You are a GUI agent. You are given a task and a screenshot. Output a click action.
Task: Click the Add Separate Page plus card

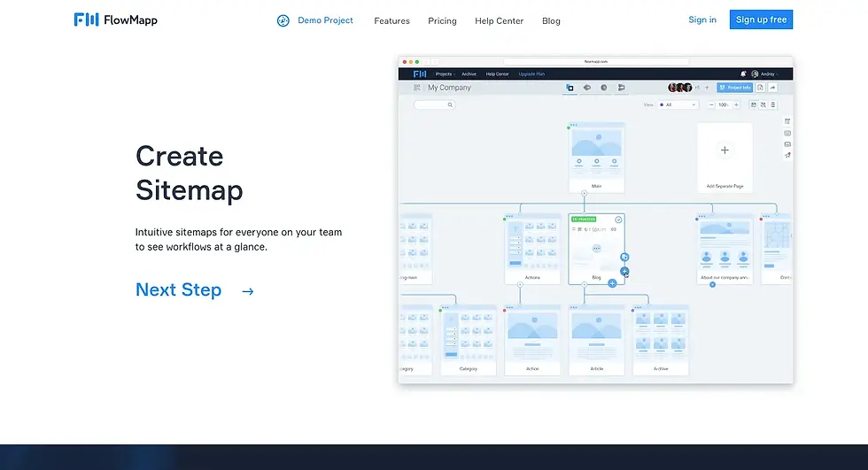[725, 157]
